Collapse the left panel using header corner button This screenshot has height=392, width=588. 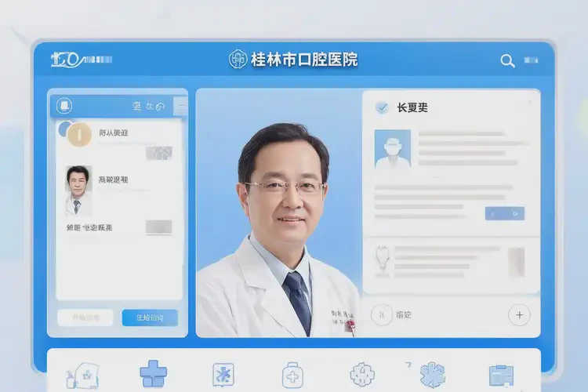(180, 106)
